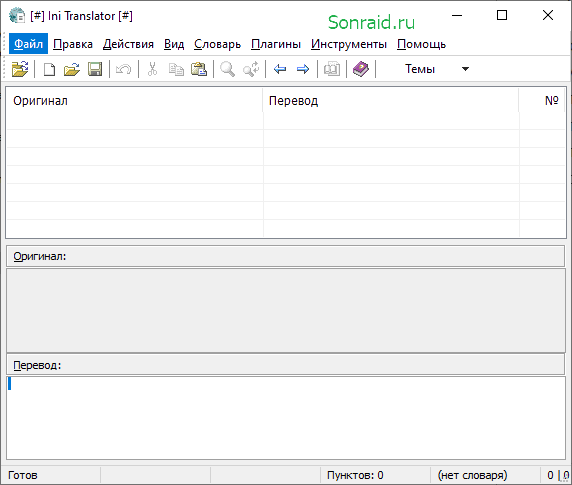
Task: Click the gray Оригинал read-only text area
Action: (x=286, y=310)
